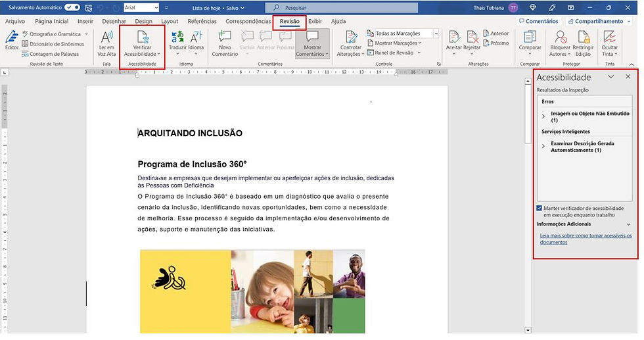Click Verificar Acessibilidade button
The image size is (644, 340).
(x=142, y=43)
